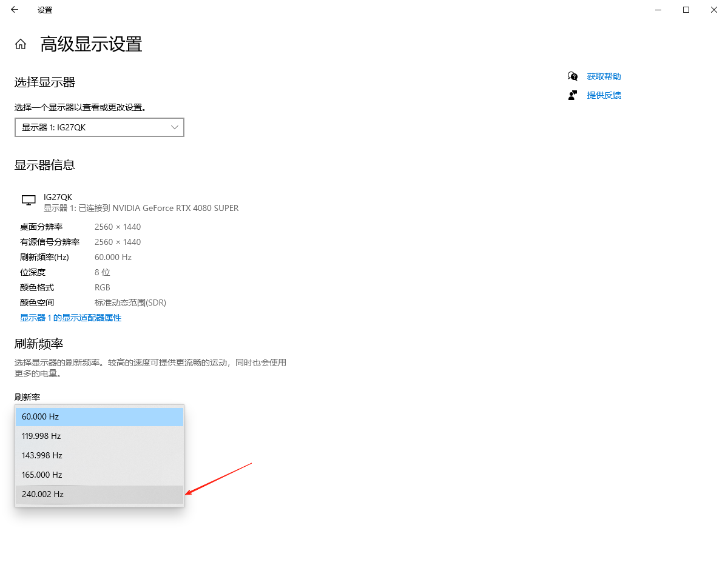Image resolution: width=728 pixels, height=565 pixels.
Task: Choose the 119.998 Hz refresh rate option
Action: coord(99,436)
